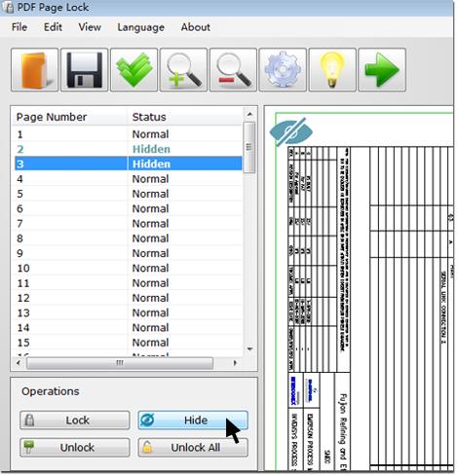458x476 pixels.
Task: Open the View menu
Action: pyautogui.click(x=90, y=27)
